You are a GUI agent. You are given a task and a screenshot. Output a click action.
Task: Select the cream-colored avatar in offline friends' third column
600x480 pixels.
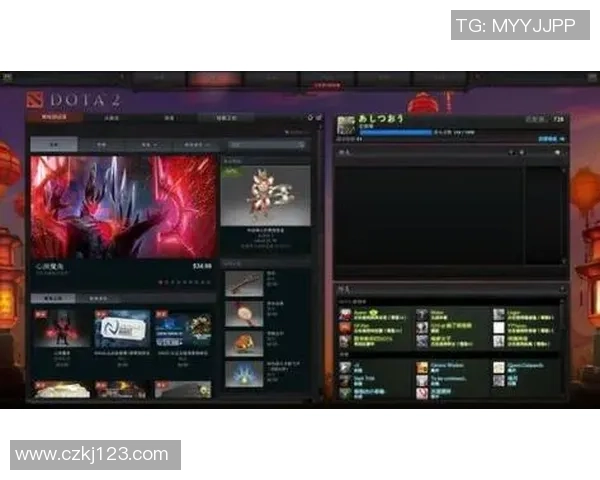tap(499, 368)
